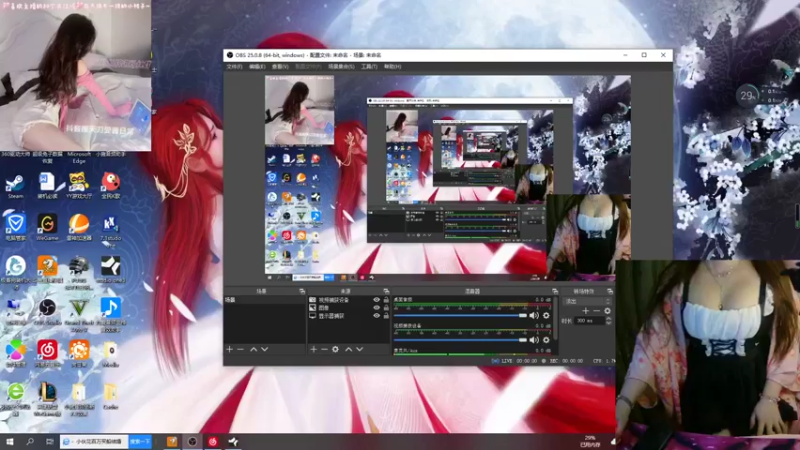Open the PUBG desktop shortcut
This screenshot has width=800, height=450.
tap(79, 272)
